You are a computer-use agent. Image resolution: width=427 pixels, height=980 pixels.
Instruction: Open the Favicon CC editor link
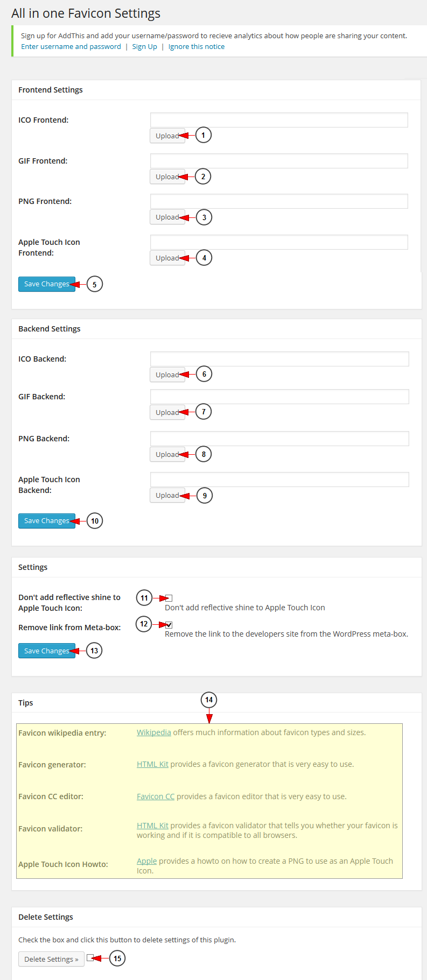pyautogui.click(x=156, y=796)
